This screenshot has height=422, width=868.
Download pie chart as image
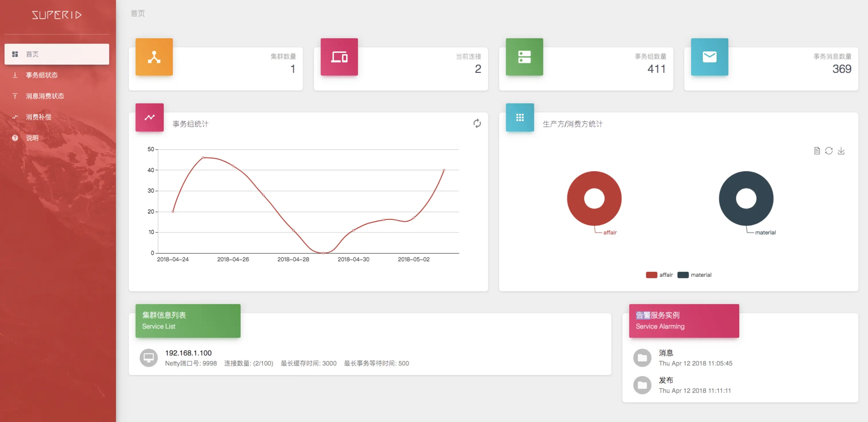tap(841, 151)
